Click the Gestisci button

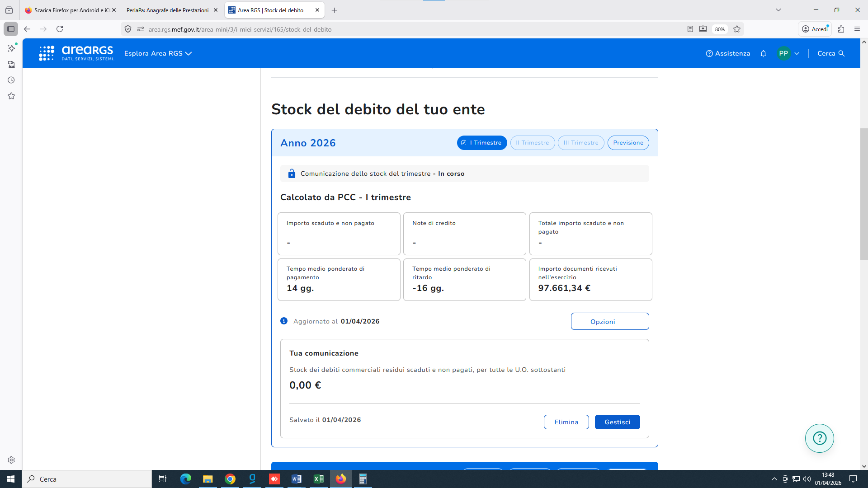[617, 422]
